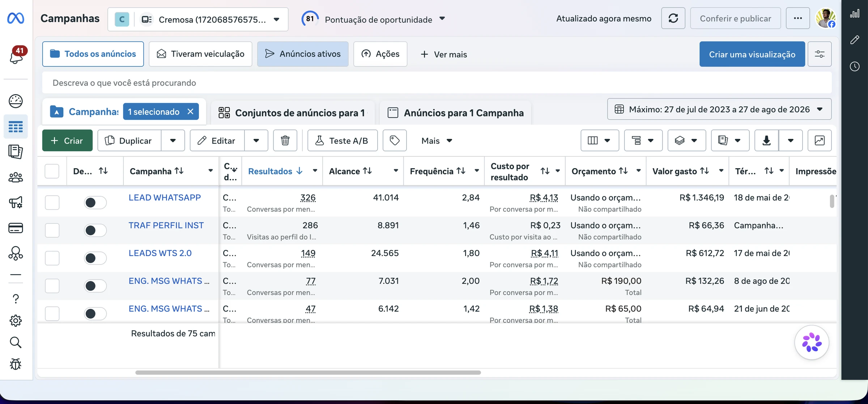Click the Meta logo icon
Screen dimensions: 868x404
tap(16, 18)
